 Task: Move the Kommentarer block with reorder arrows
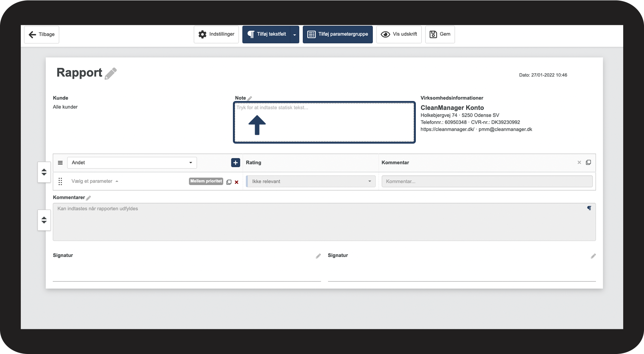coord(44,220)
